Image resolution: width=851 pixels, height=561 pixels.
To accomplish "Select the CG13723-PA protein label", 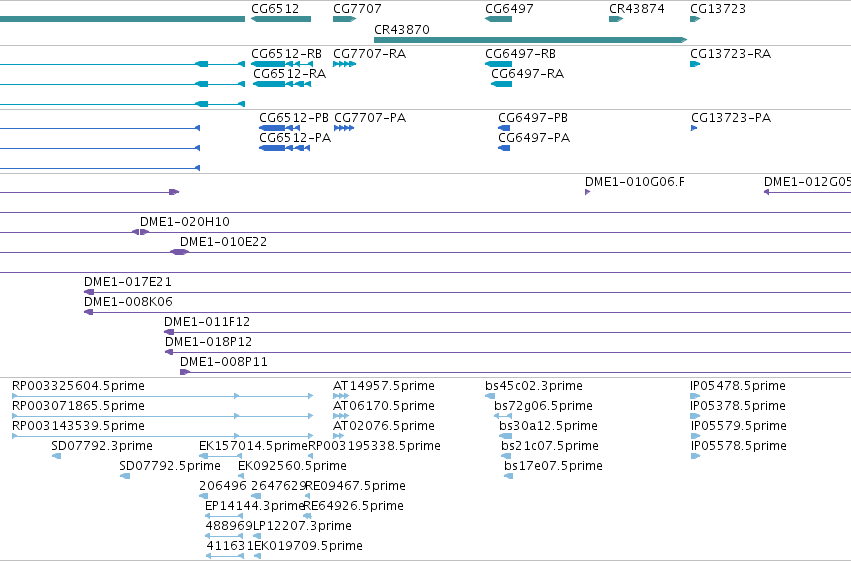I will 731,118.
